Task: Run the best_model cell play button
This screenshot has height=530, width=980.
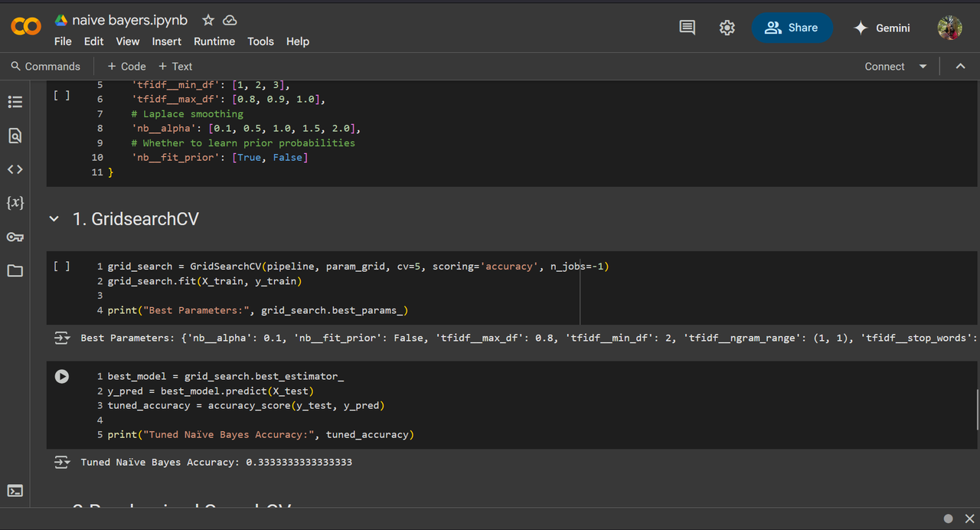Action: pos(62,376)
